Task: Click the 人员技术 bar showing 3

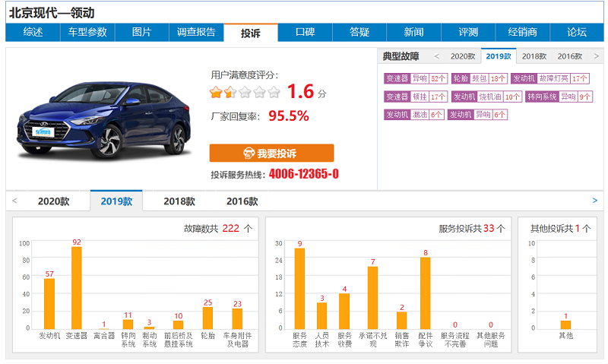Action: tap(321, 316)
